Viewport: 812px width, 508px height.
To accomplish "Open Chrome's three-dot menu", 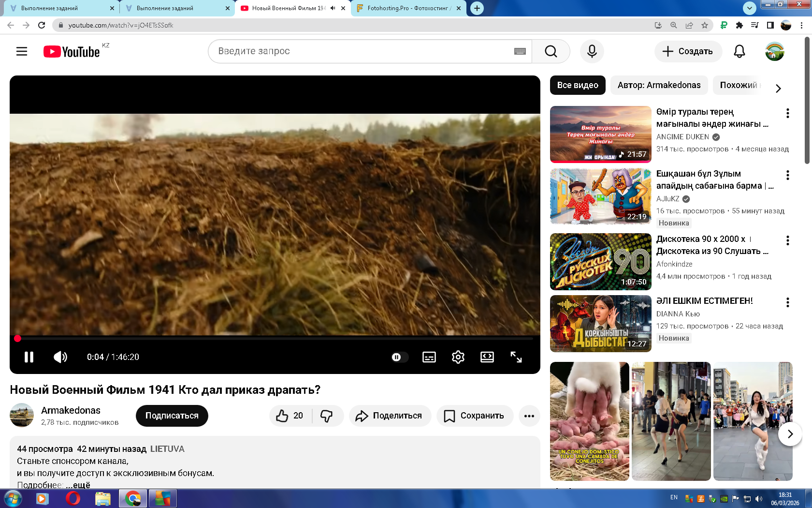I will coord(802,25).
